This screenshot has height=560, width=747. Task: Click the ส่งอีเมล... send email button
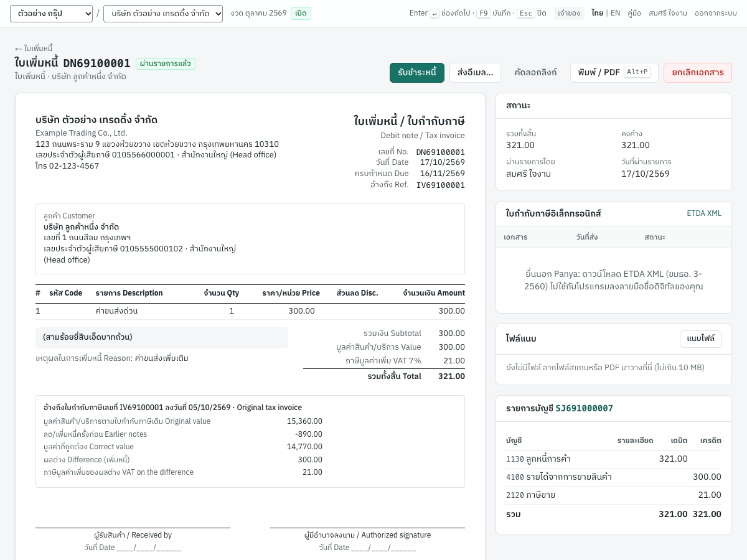tap(475, 73)
